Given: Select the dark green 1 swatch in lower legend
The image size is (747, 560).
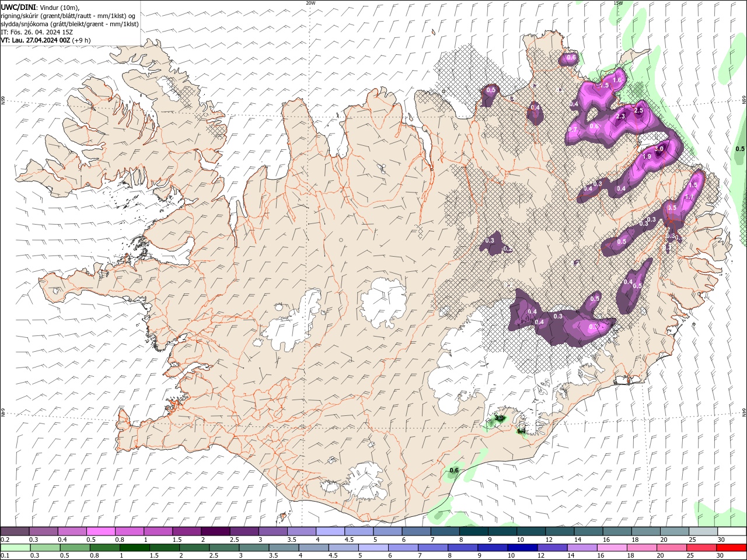Looking at the screenshot, I should tap(134, 548).
